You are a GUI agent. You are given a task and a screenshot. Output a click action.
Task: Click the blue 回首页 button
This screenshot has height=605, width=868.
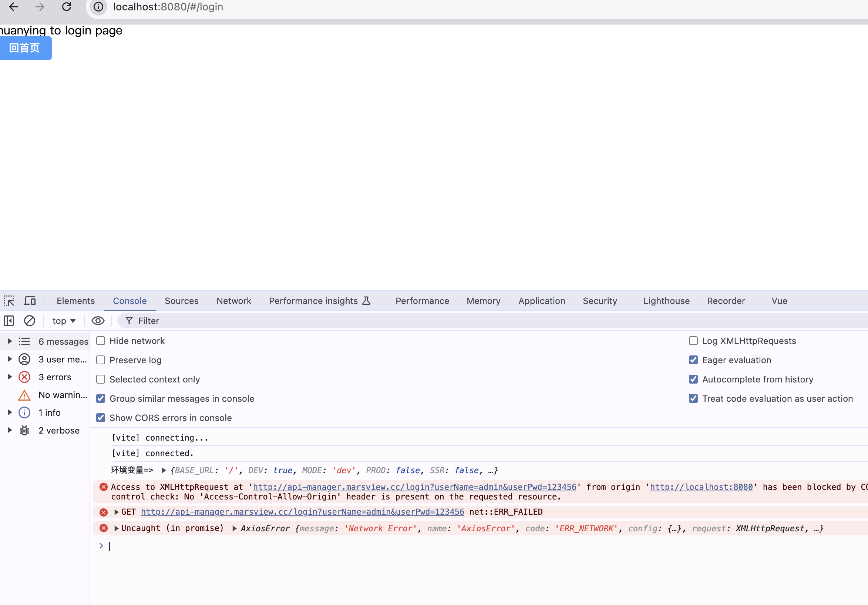click(25, 48)
